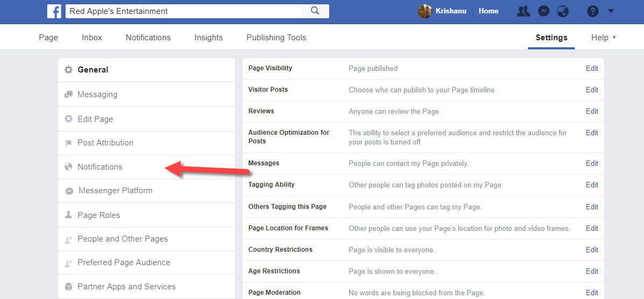This screenshot has width=644, height=299.
Task: Click 'People can contact my Page privately.' text
Action: click(409, 164)
